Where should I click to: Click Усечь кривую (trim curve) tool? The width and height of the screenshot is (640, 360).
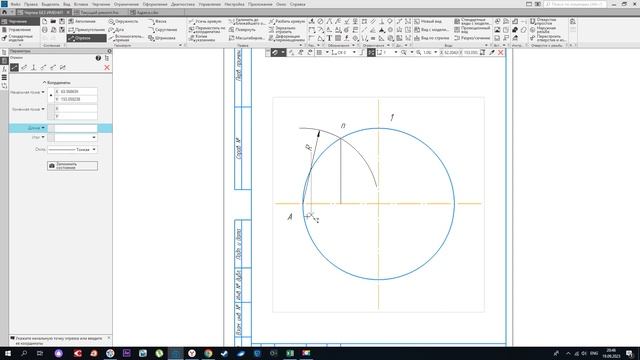coord(205,21)
